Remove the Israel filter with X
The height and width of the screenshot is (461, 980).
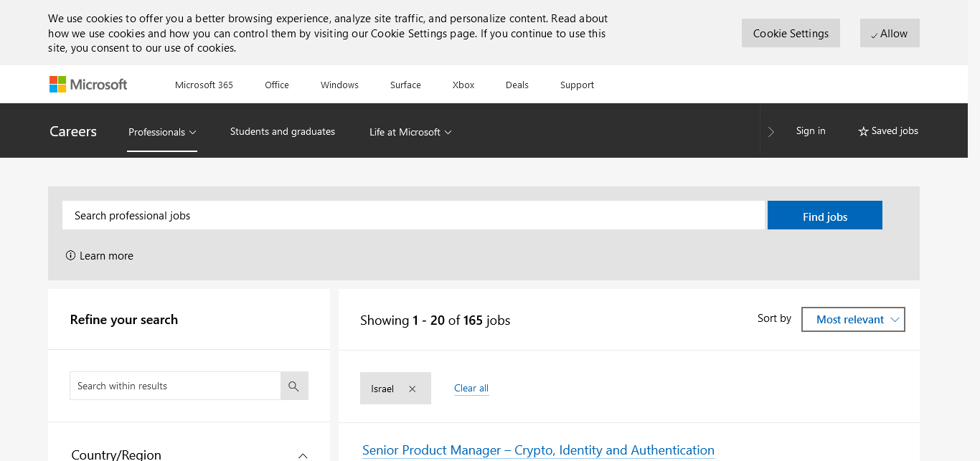pyautogui.click(x=412, y=389)
